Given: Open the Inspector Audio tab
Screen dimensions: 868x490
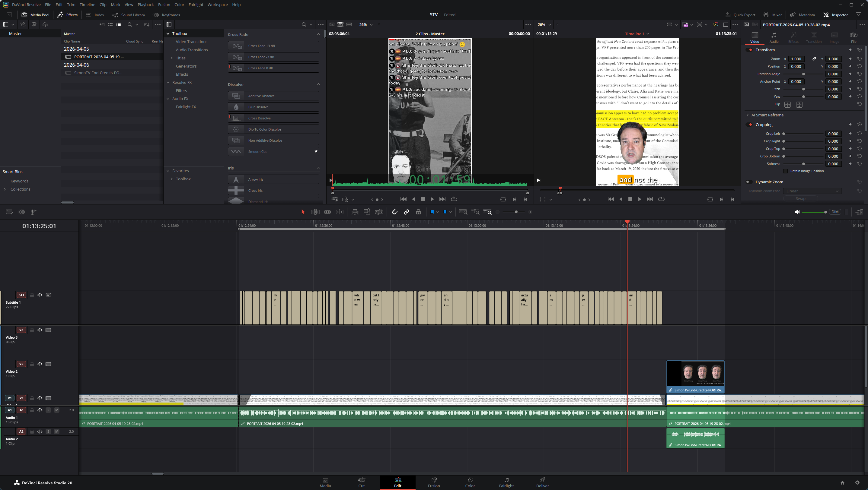Looking at the screenshot, I should click(x=774, y=37).
